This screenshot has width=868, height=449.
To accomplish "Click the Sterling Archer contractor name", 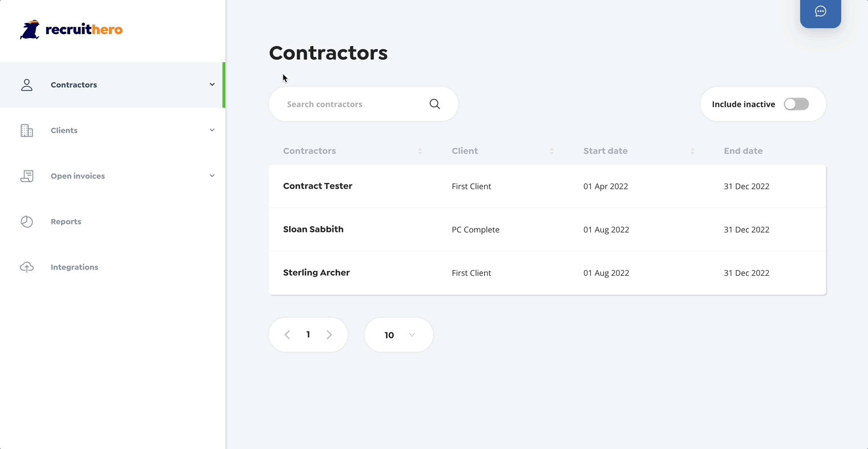I will click(317, 272).
